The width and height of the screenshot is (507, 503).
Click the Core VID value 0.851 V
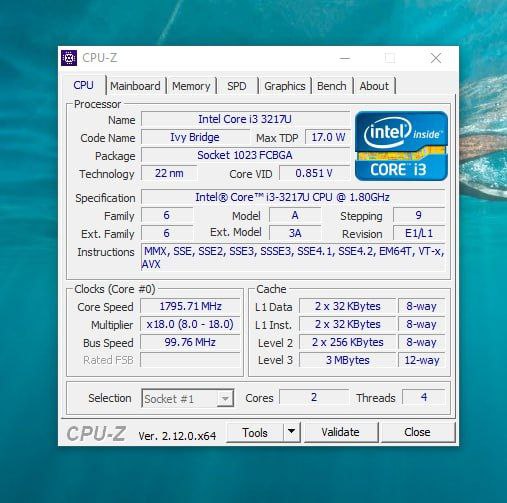[x=314, y=173]
